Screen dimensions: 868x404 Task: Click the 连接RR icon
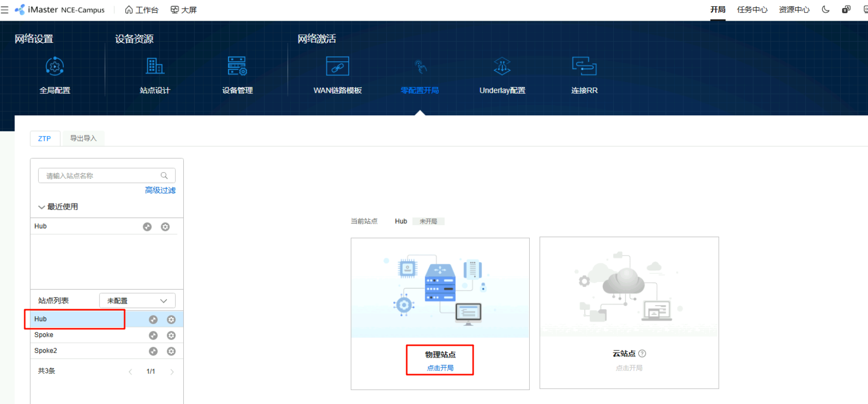coord(584,67)
